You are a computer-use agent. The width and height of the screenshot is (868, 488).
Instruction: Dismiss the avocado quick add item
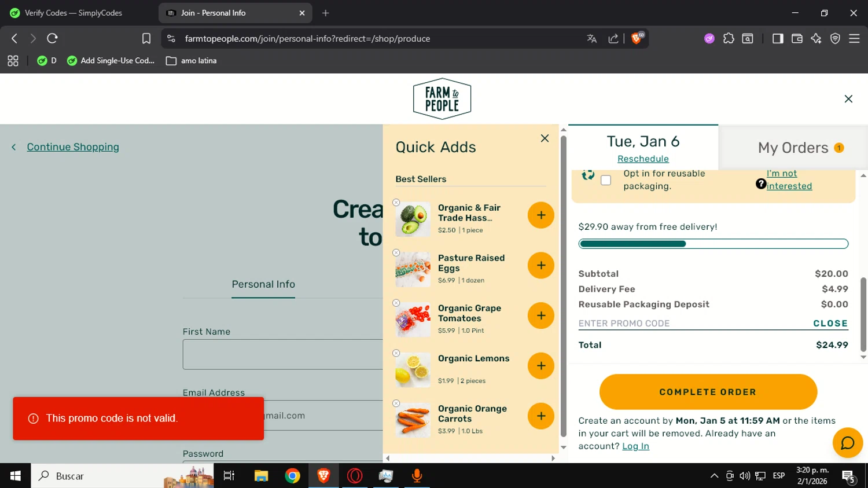[396, 203]
